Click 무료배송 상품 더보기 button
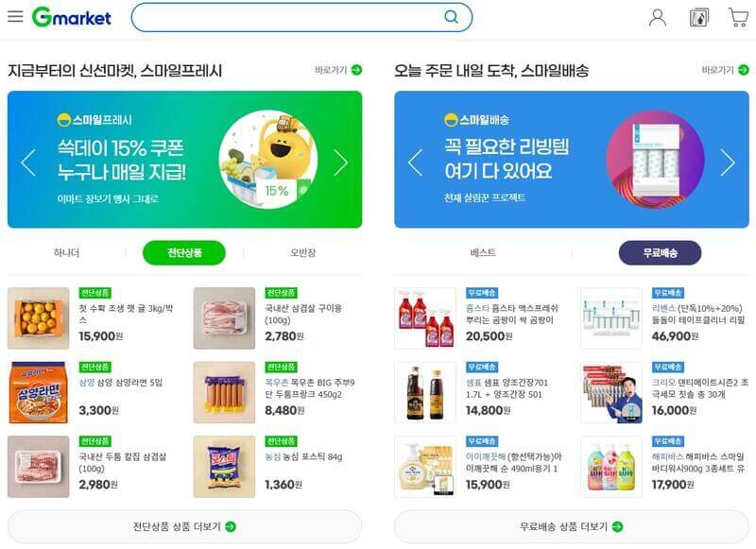 [x=572, y=526]
